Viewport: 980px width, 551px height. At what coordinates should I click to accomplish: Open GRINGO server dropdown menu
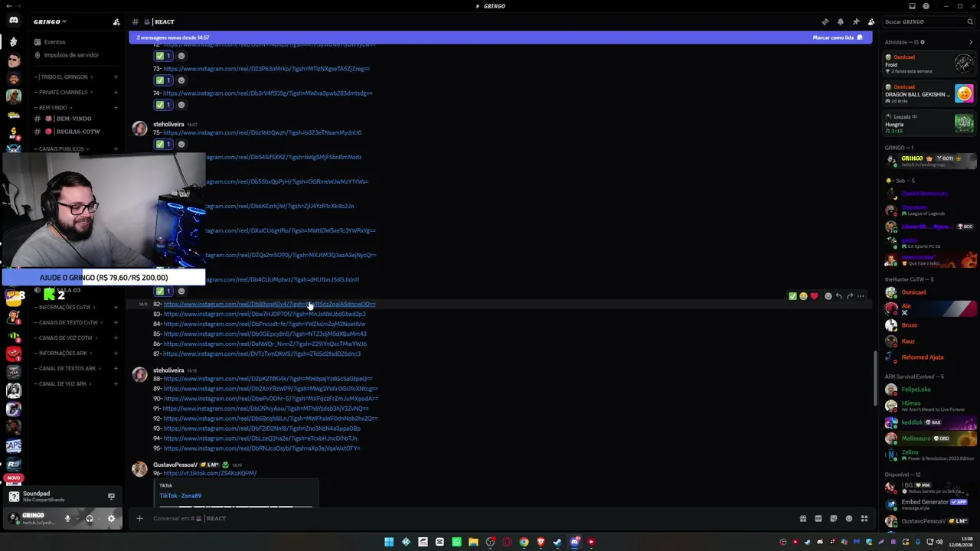coord(50,22)
